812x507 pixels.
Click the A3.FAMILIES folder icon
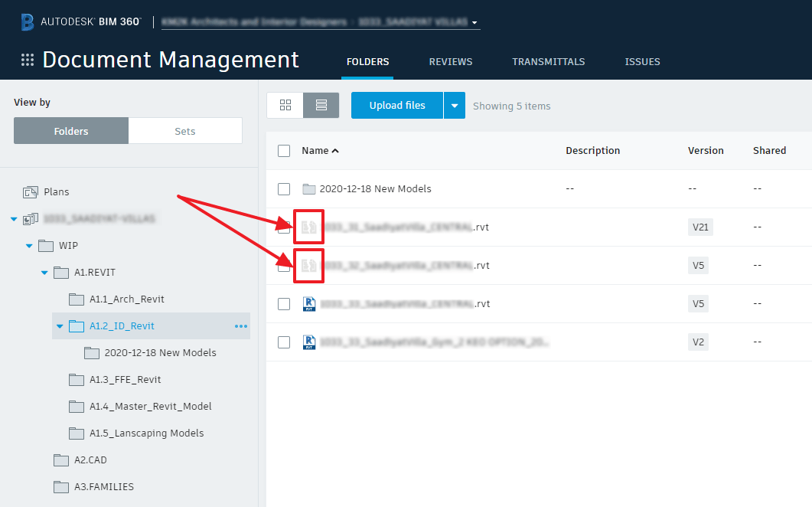coord(61,487)
